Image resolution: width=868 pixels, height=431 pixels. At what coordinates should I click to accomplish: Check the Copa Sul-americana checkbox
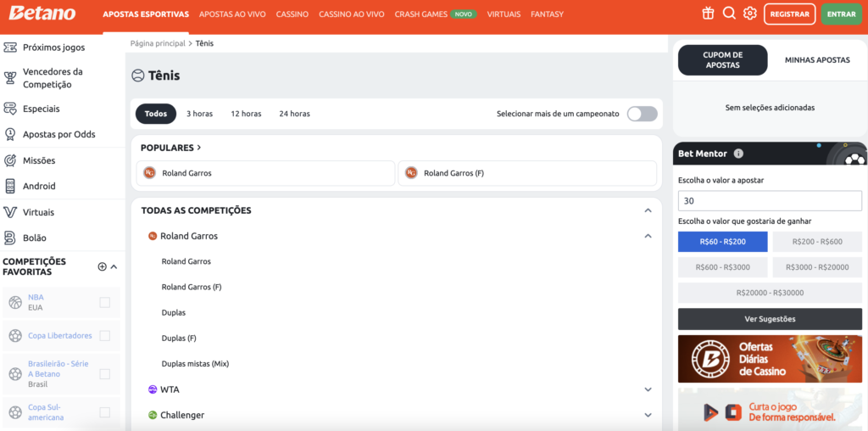(x=104, y=412)
